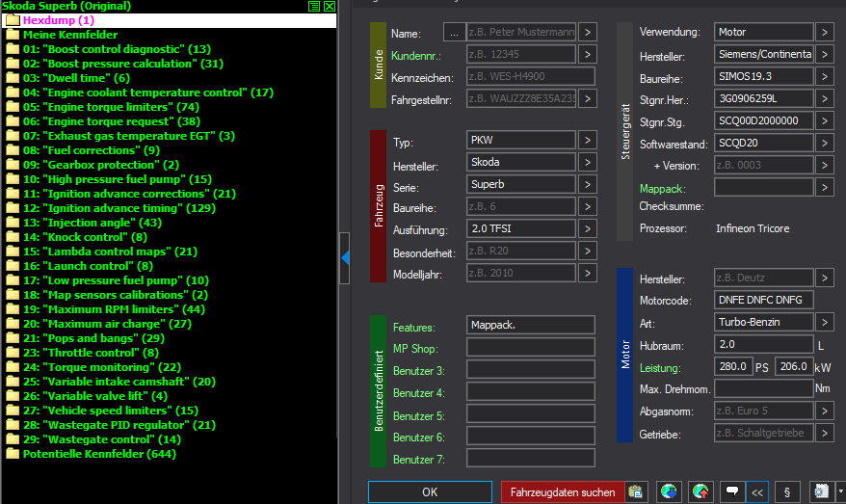Open folder 10: High pressure fuel pump

(x=118, y=179)
